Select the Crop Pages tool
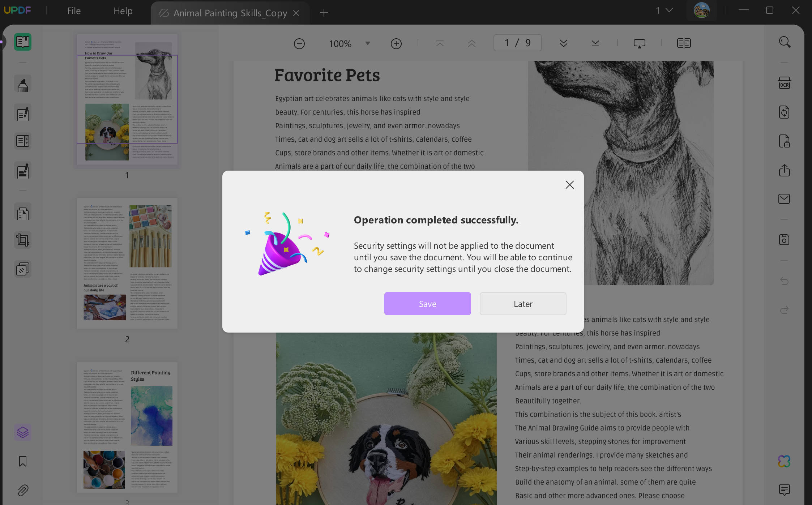 coord(22,240)
